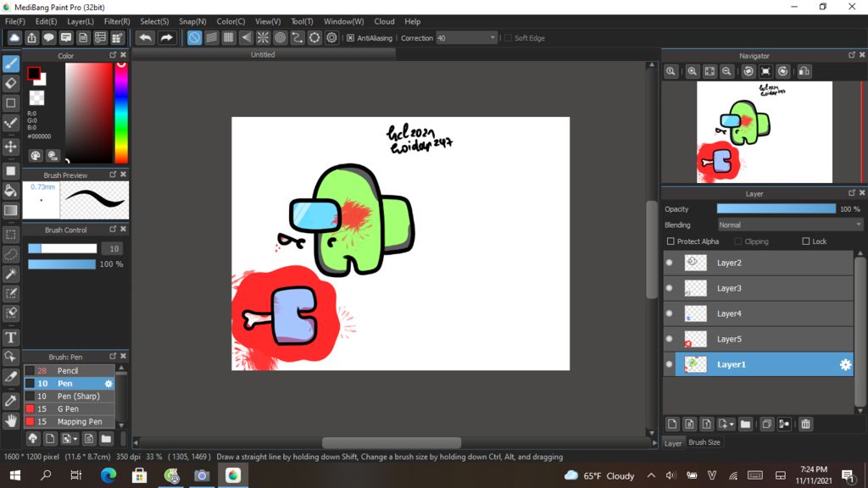Turn snap off in the toolbar
The height and width of the screenshot is (488, 868).
click(x=194, y=37)
